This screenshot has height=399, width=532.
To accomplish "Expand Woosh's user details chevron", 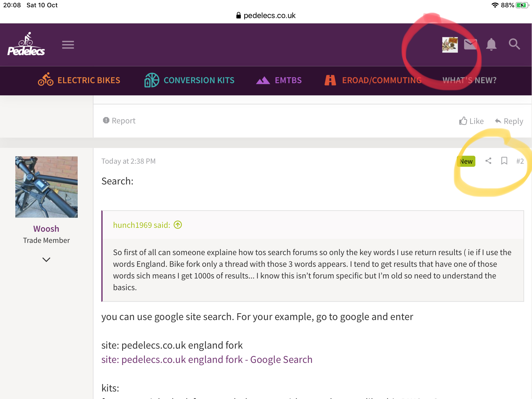I will point(46,260).
